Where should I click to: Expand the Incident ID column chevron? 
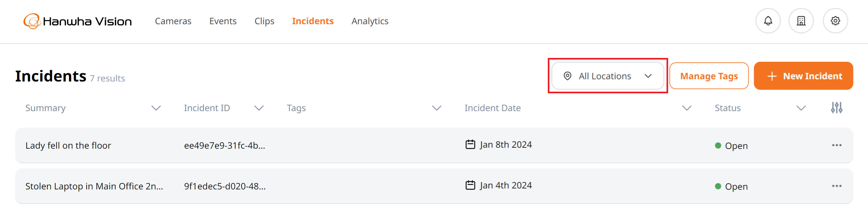(258, 108)
